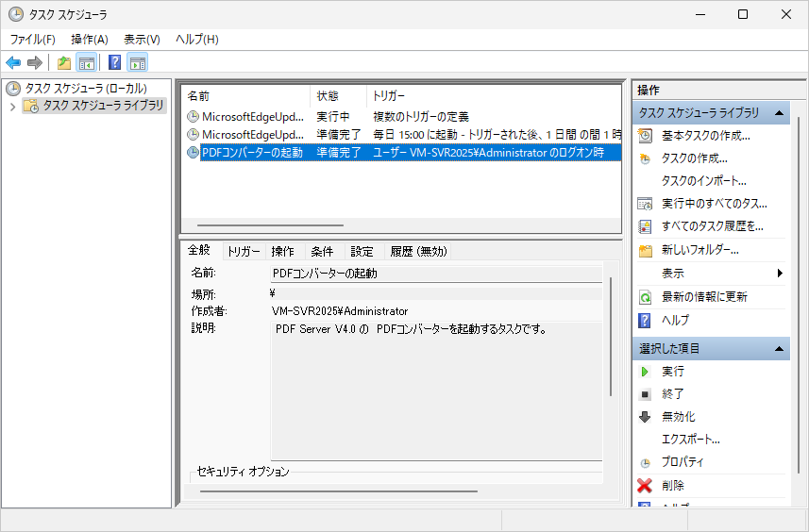Switch to the 条件 tab
The height and width of the screenshot is (532, 809).
[x=323, y=252]
